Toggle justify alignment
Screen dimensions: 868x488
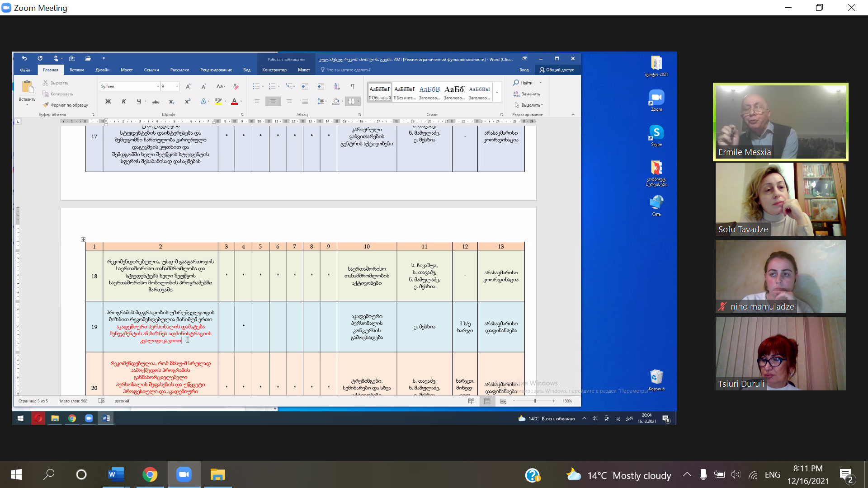(x=305, y=102)
